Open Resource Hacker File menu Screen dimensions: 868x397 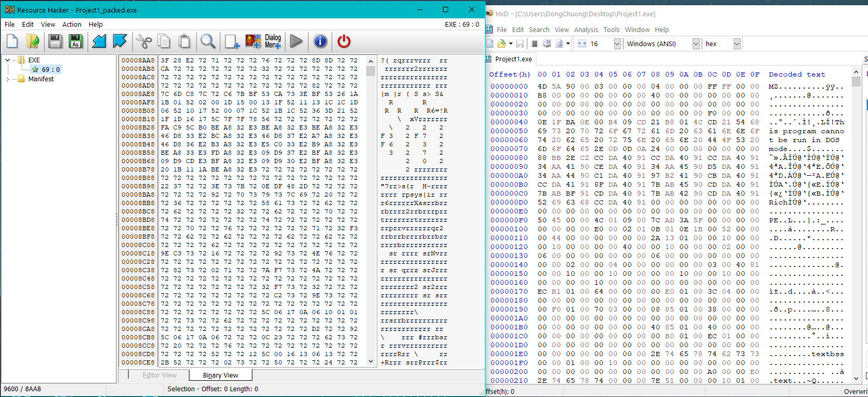[9, 24]
